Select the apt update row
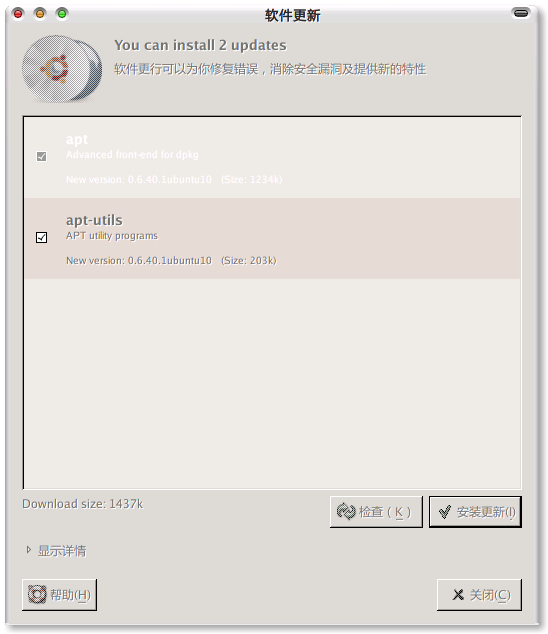This screenshot has width=548, height=634. (272, 158)
